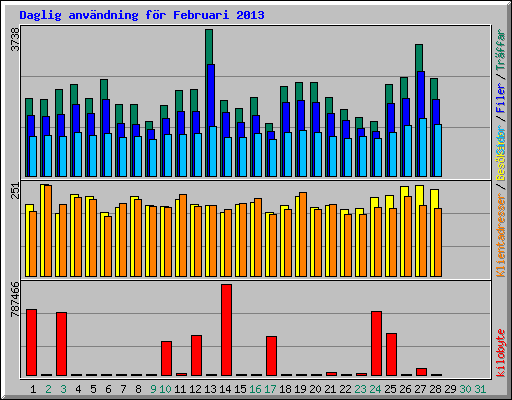The width and height of the screenshot is (512, 400).
Task: Click day label '18' on the x-axis
Action: pos(285,389)
